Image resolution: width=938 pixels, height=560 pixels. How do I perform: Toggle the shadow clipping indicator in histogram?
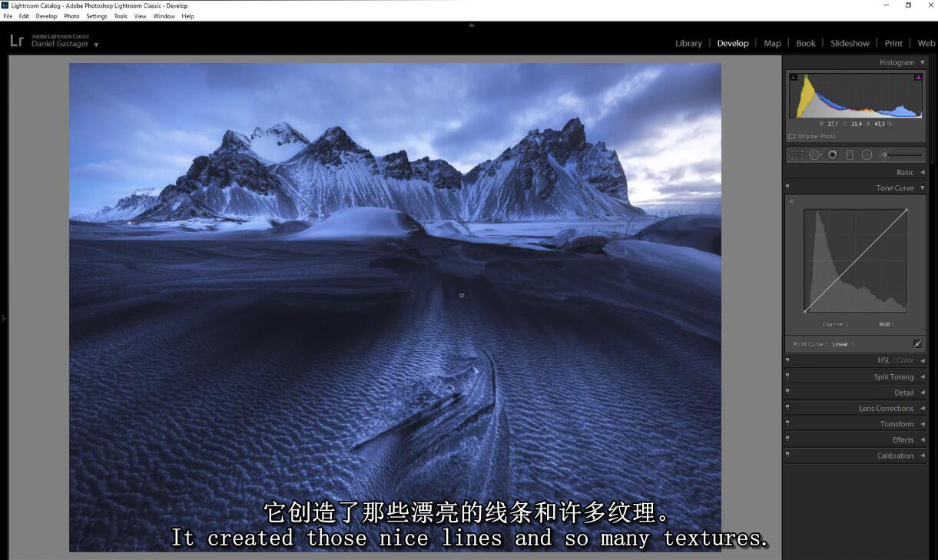click(794, 78)
